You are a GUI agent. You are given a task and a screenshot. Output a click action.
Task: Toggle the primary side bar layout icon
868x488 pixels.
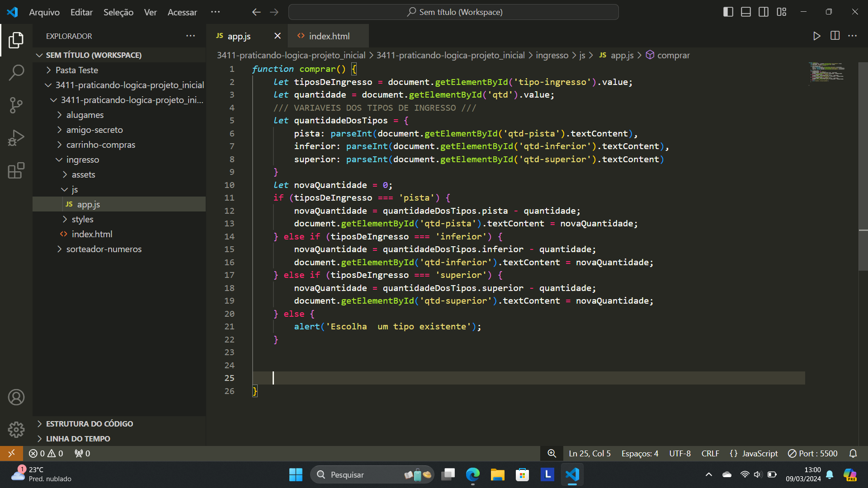[x=728, y=12]
